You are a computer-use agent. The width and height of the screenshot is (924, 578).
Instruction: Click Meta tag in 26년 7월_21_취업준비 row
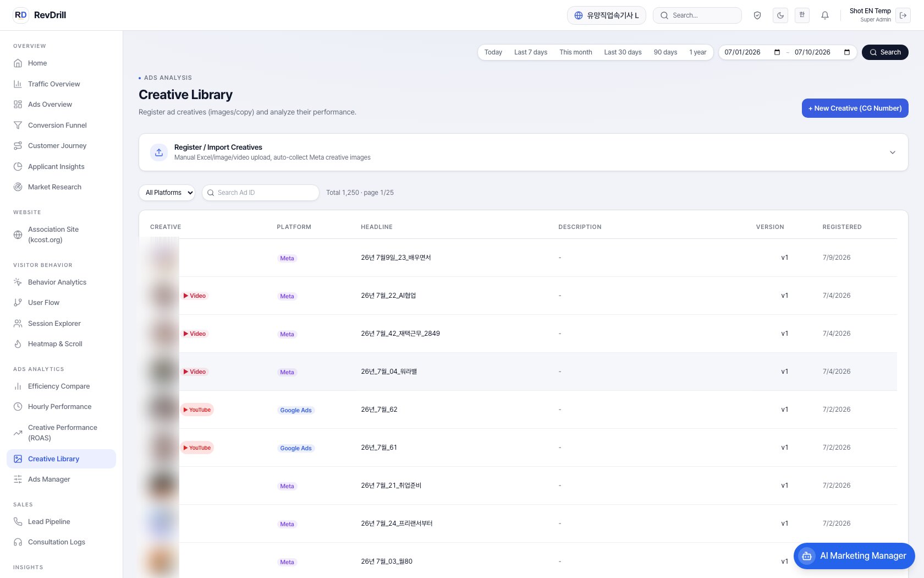[287, 486]
